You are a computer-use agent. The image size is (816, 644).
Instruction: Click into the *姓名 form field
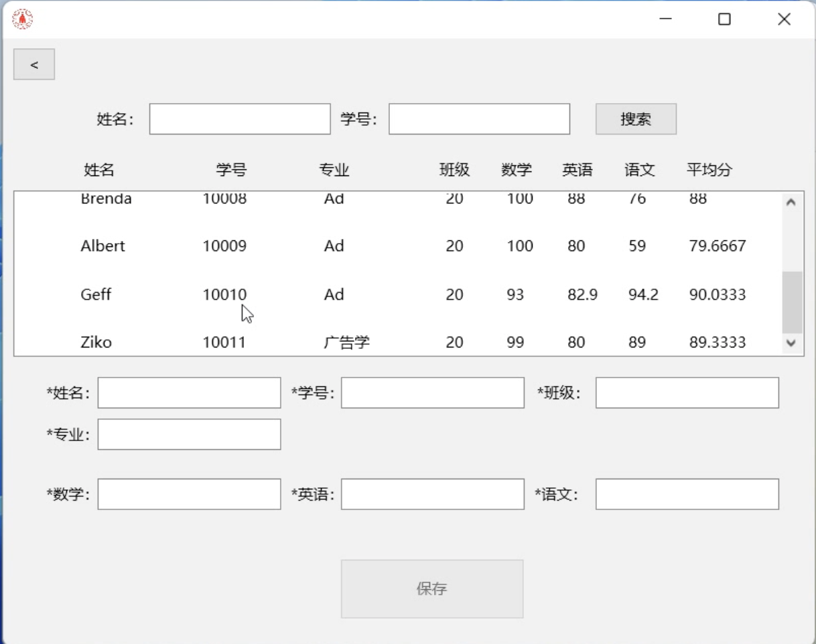[189, 393]
